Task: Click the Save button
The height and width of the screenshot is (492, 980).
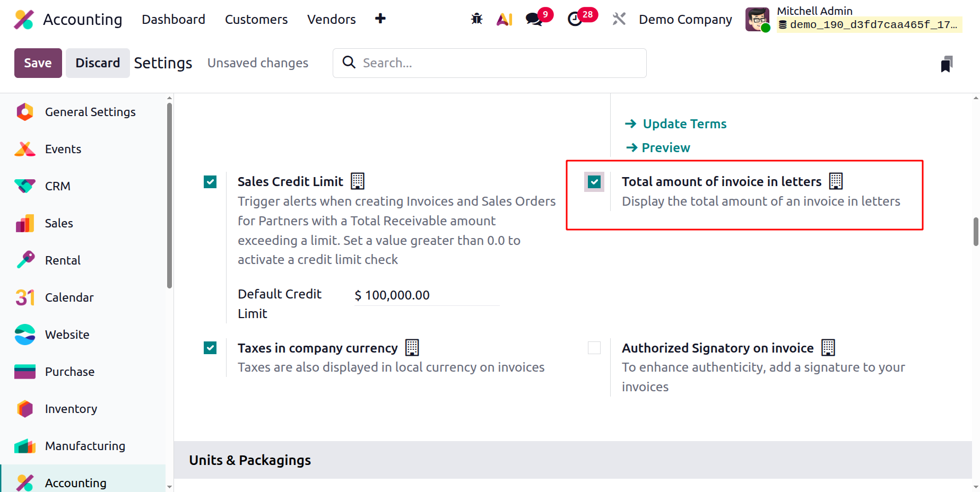Action: tap(38, 63)
